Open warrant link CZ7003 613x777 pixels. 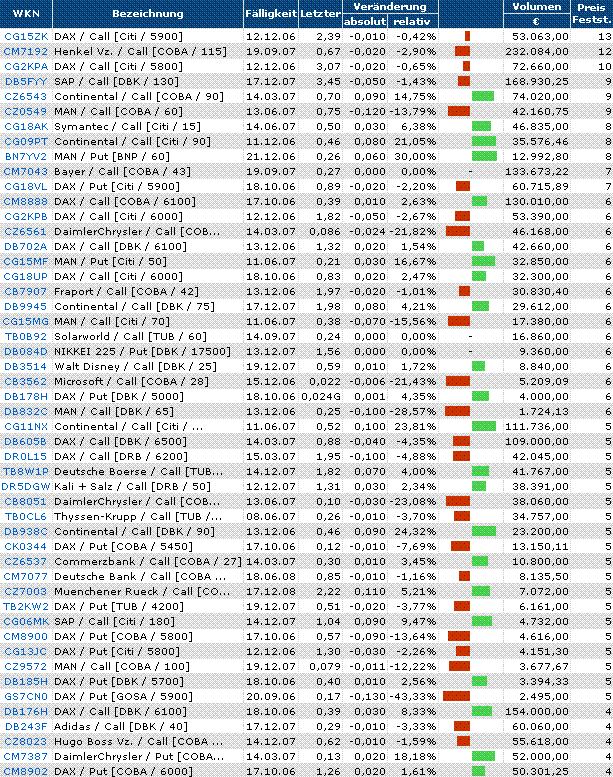tap(26, 592)
